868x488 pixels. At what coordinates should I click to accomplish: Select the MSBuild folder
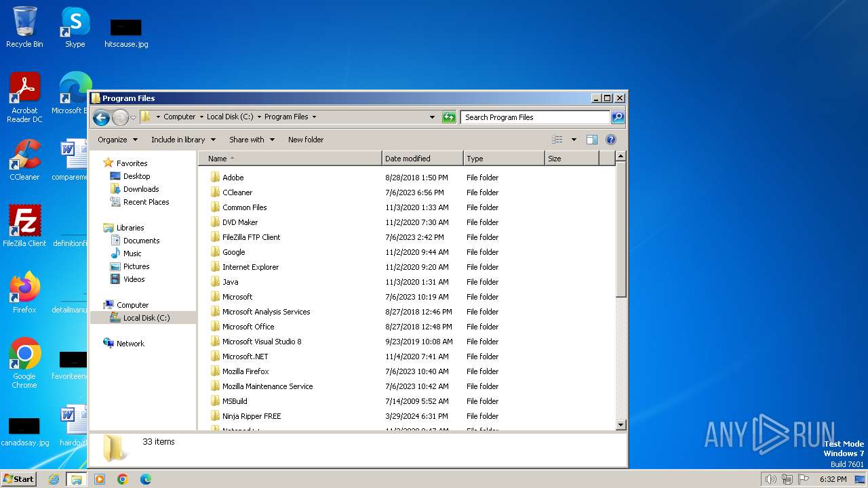tap(235, 401)
